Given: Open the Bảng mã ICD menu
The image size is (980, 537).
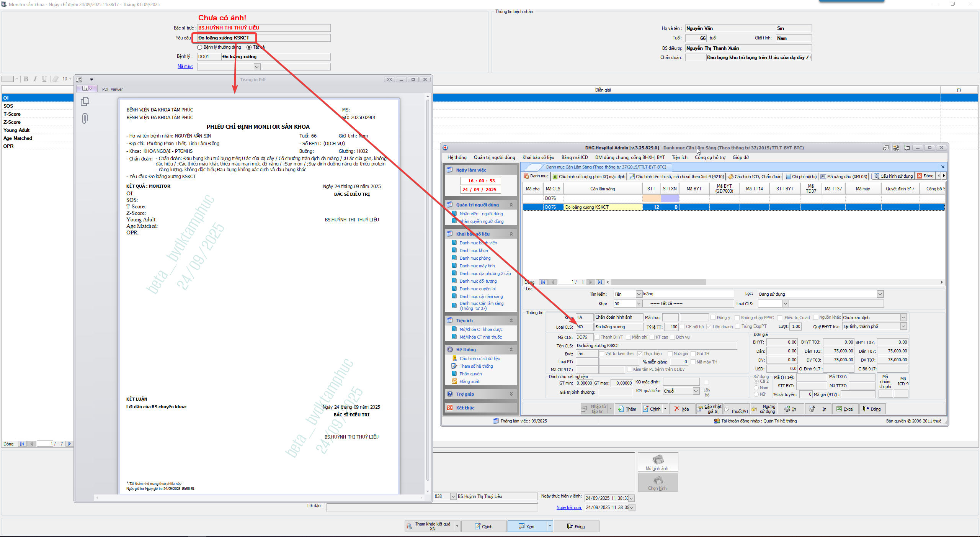Looking at the screenshot, I should (x=574, y=157).
